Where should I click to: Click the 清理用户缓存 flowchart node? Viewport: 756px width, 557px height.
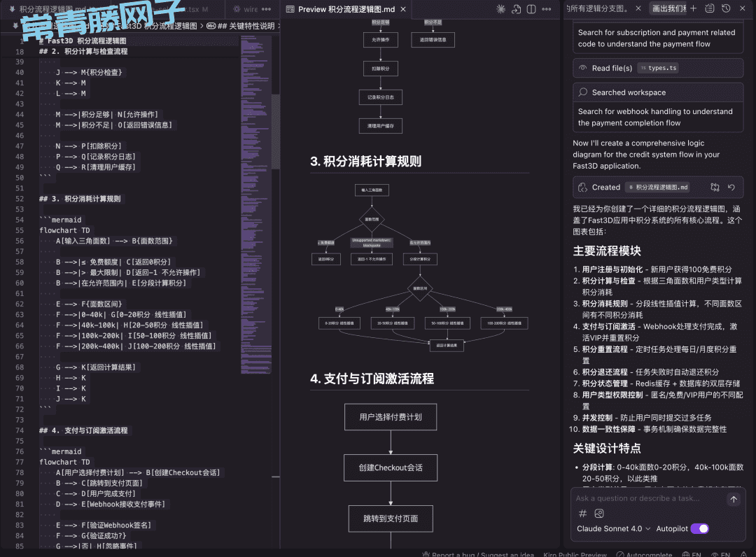pos(380,126)
